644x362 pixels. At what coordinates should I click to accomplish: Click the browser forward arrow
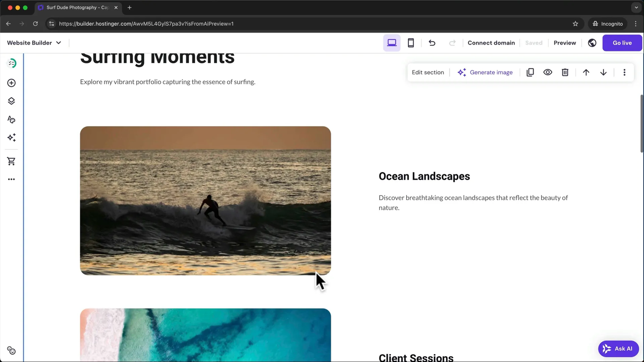22,24
